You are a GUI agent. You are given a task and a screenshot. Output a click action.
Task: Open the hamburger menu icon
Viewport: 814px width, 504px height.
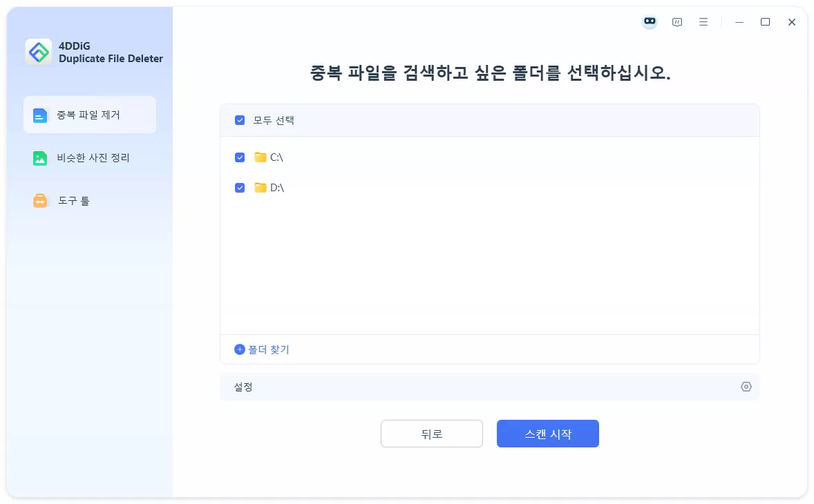tap(703, 21)
